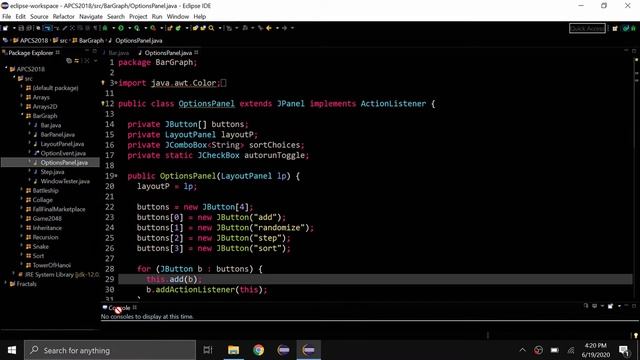
Task: Click the Open Perspective icon
Action: point(615,28)
